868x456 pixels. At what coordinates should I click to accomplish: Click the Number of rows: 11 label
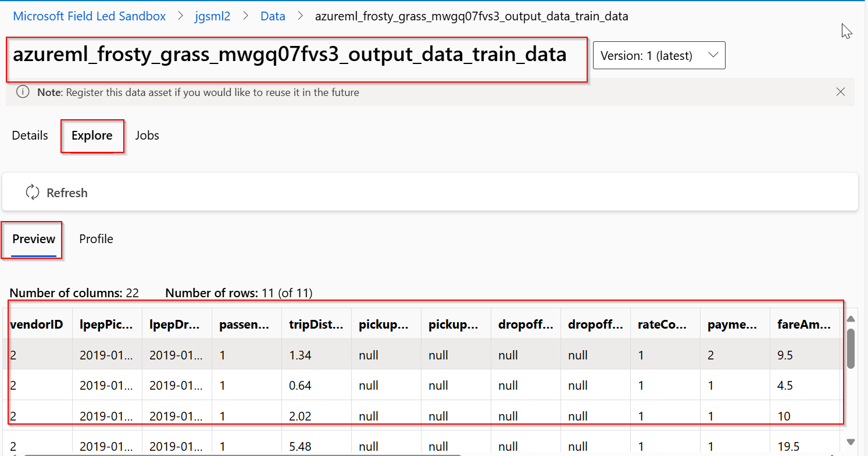coord(239,293)
